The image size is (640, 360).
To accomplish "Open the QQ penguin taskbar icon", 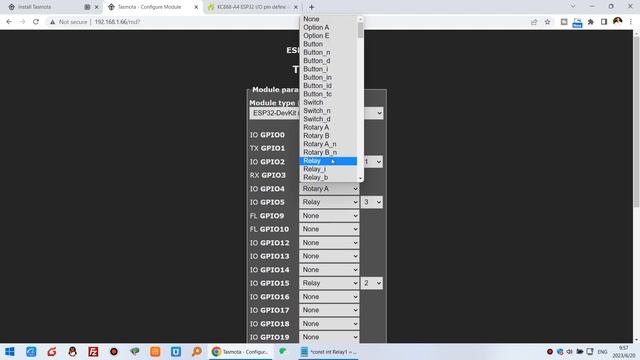I will click(72, 351).
